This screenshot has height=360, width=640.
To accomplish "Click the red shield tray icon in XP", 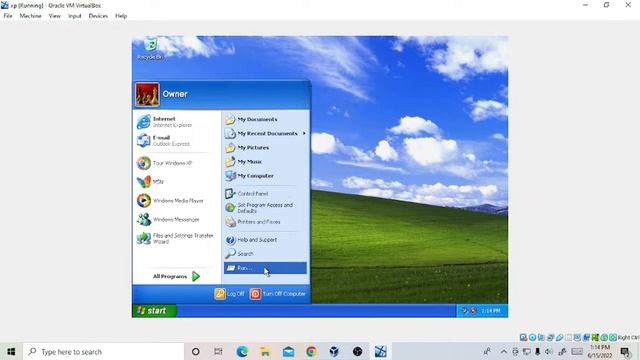I will click(473, 311).
